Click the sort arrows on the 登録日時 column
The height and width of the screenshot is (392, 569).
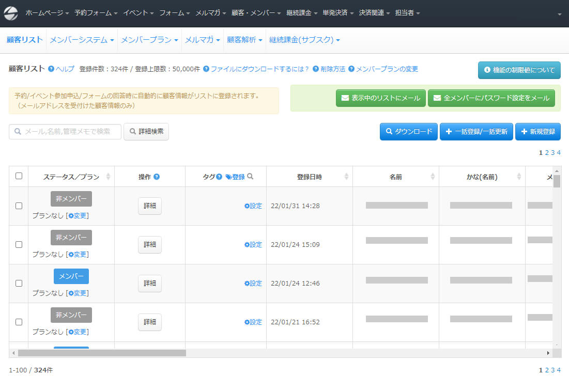point(346,177)
